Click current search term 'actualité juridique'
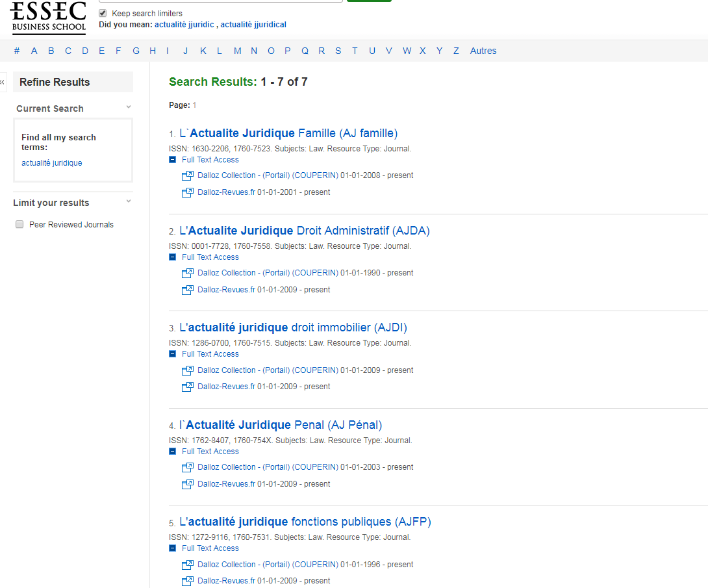This screenshot has width=708, height=588. click(52, 163)
